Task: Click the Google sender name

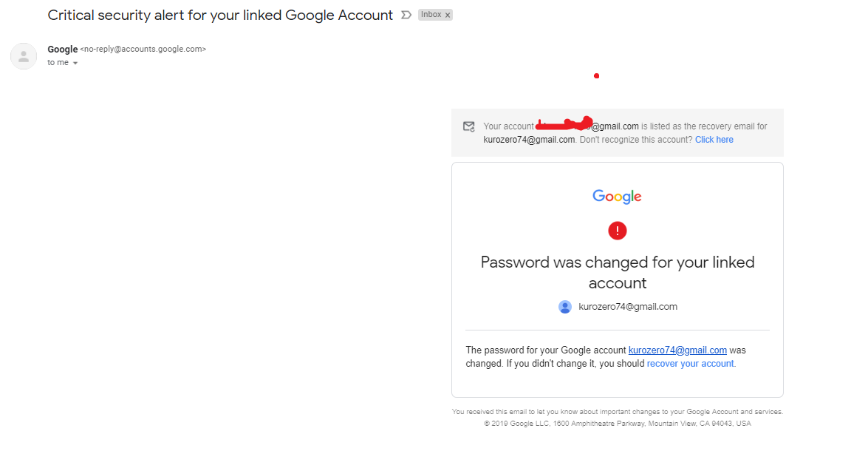Action: tap(63, 50)
